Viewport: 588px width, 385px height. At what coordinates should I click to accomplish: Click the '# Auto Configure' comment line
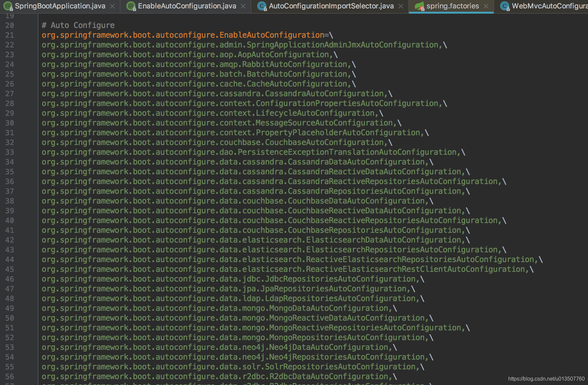coord(78,25)
